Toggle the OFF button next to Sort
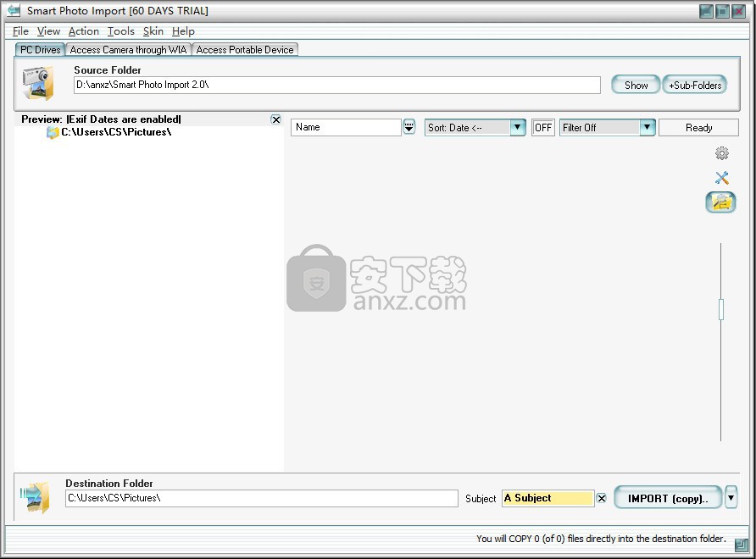Image resolution: width=756 pixels, height=559 pixels. tap(543, 128)
